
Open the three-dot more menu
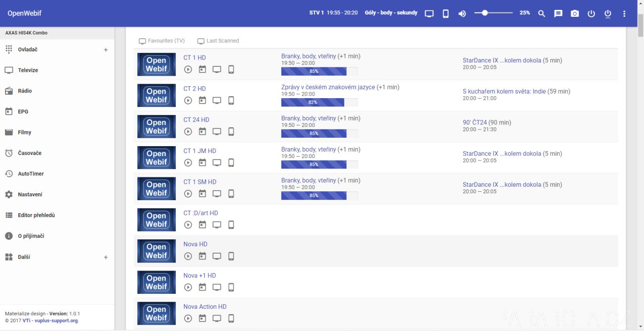(x=624, y=14)
